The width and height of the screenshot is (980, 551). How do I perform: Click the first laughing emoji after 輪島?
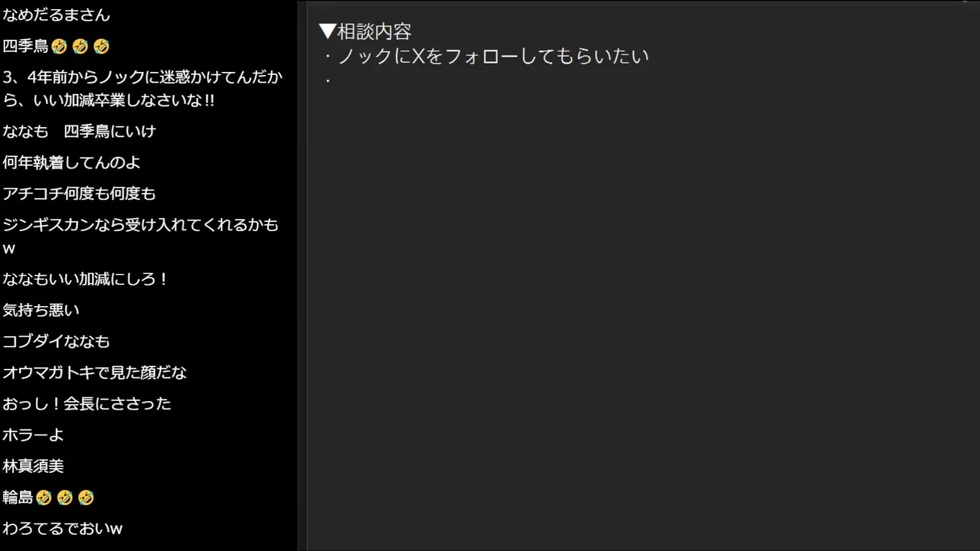point(44,498)
